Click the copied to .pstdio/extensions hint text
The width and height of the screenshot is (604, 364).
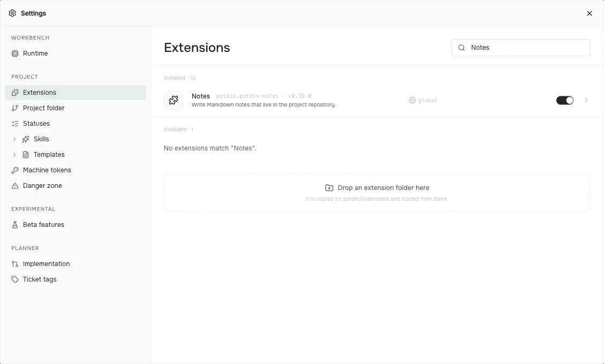point(377,199)
